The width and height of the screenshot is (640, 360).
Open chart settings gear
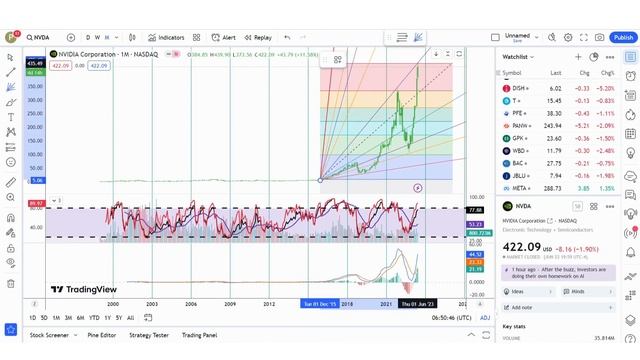pos(568,38)
